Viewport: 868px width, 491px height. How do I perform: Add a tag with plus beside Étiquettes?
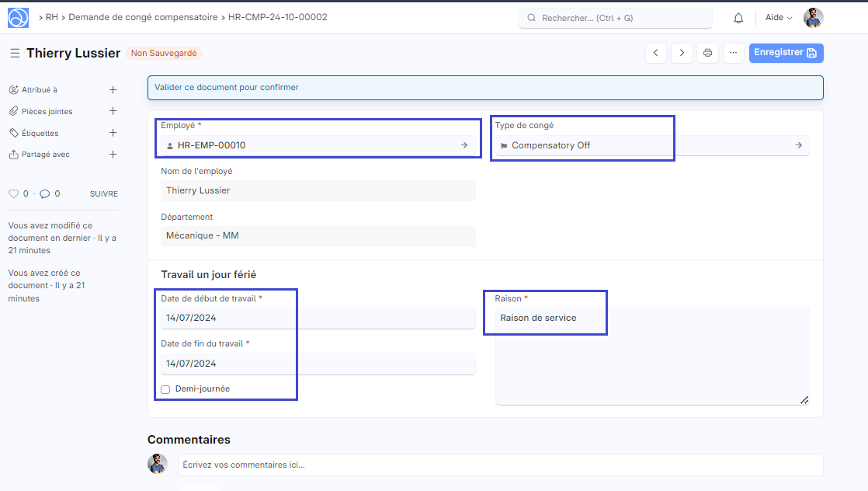click(x=113, y=133)
